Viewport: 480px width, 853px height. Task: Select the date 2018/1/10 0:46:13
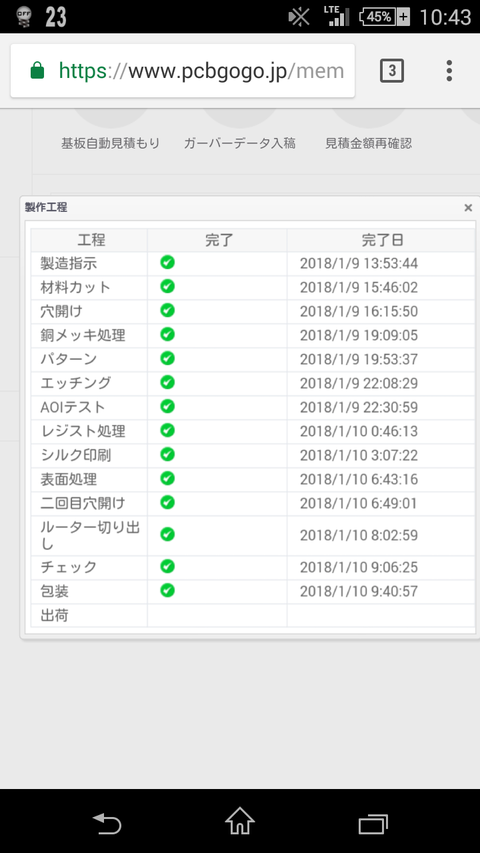(x=359, y=431)
